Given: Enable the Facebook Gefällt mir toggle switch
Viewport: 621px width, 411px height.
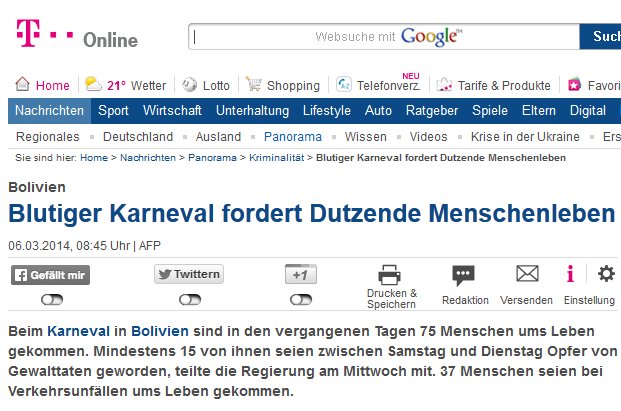Looking at the screenshot, I should 52,300.
